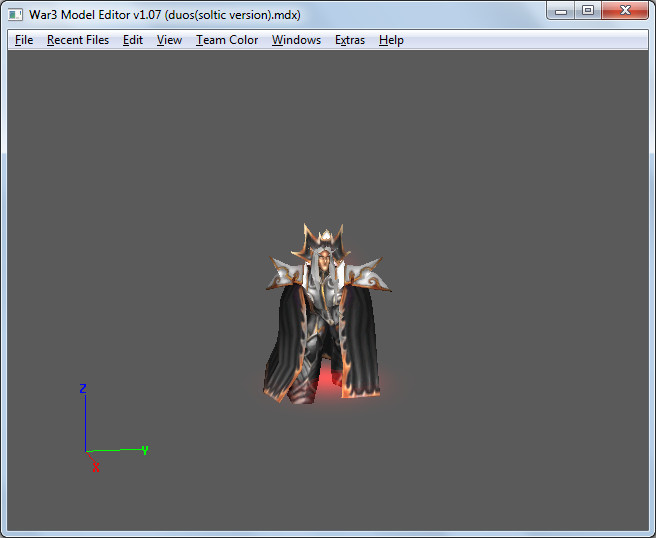This screenshot has width=656, height=538.
Task: Click the 3D character model in viewport
Action: (328, 315)
